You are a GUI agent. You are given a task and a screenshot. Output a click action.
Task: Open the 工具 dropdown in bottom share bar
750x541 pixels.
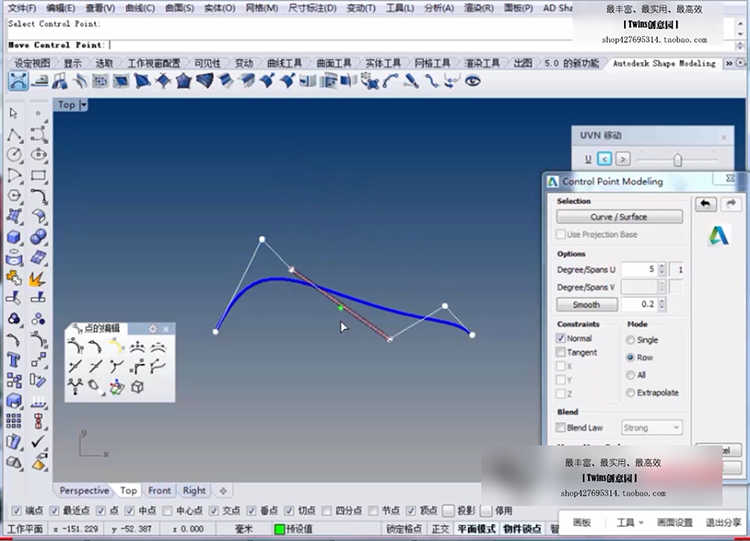[x=629, y=522]
